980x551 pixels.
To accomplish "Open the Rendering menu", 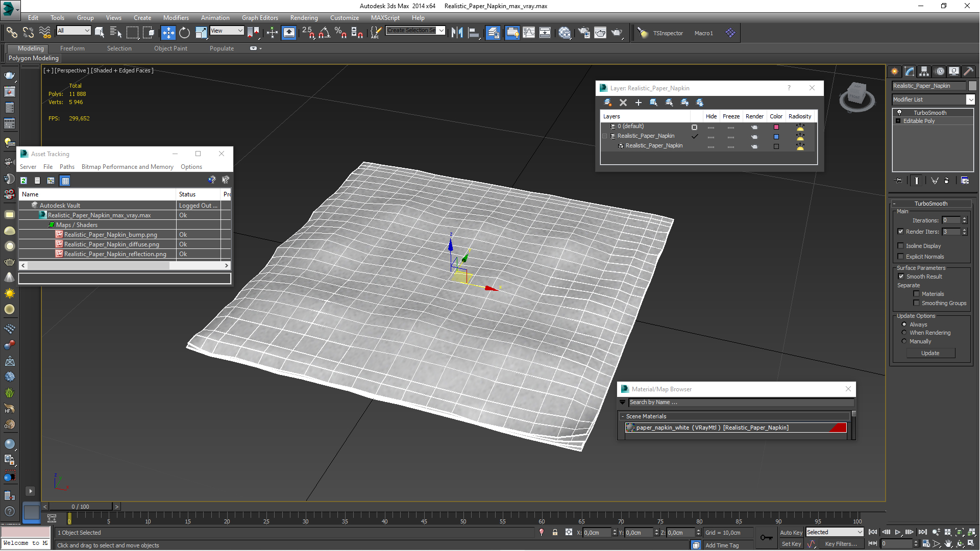I will [304, 17].
